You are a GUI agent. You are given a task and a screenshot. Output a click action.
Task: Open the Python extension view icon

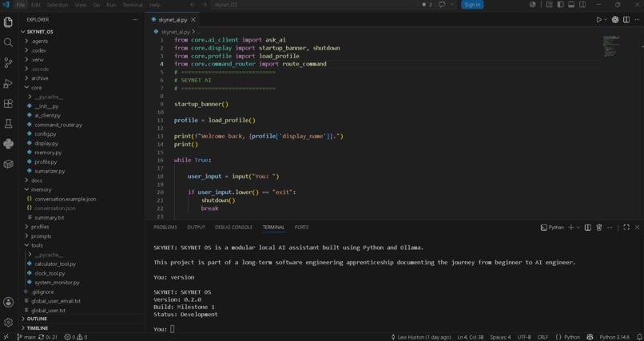click(8, 144)
